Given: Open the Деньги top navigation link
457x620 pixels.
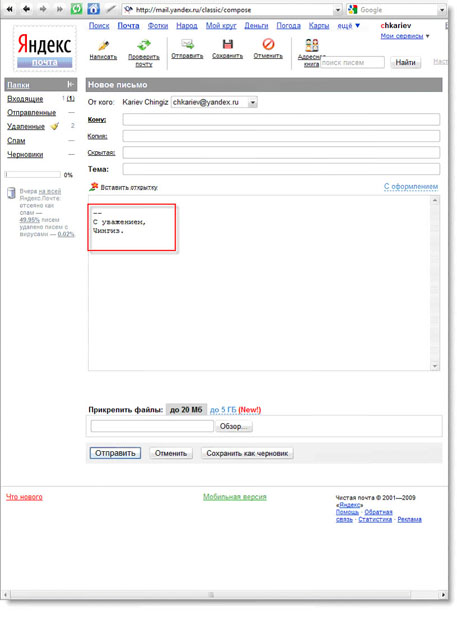Looking at the screenshot, I should tap(256, 26).
